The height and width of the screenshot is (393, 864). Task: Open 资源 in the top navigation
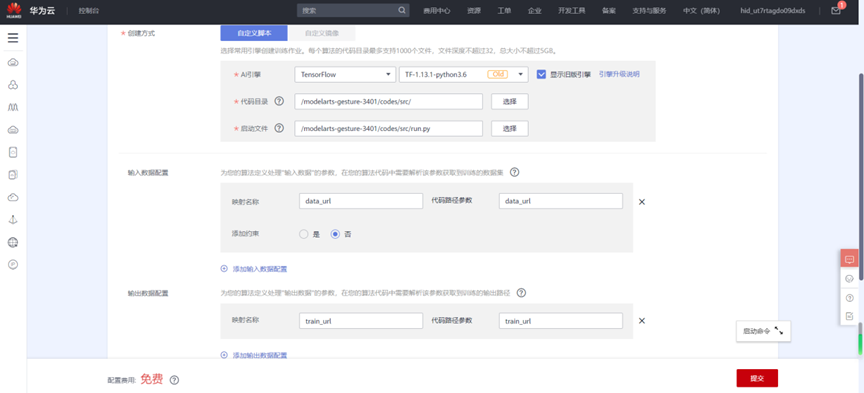(474, 10)
